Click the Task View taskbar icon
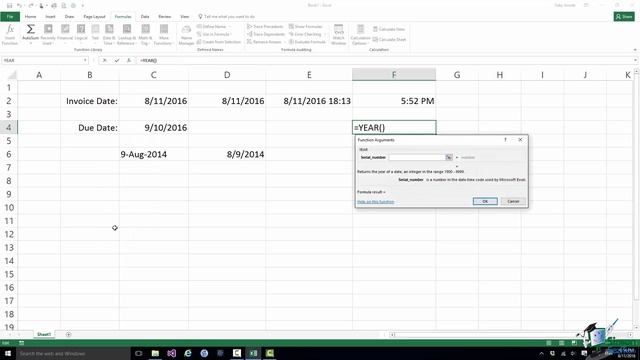Viewport: 640px width, 360px height. pyautogui.click(x=138, y=353)
